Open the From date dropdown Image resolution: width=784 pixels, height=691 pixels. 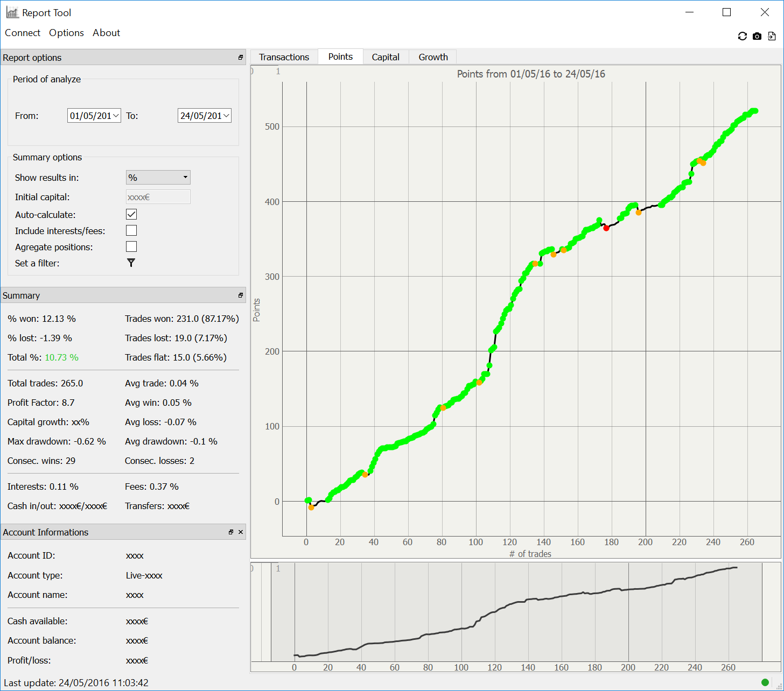[116, 116]
